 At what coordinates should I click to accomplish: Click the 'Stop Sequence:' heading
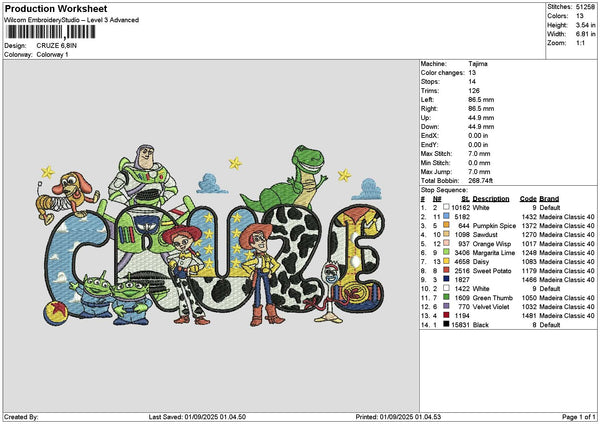[444, 190]
